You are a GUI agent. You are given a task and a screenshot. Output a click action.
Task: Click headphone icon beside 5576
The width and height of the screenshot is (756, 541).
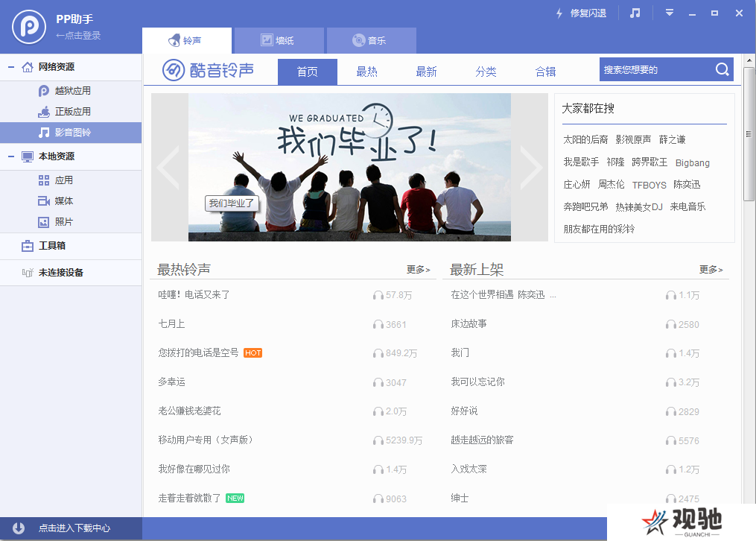pyautogui.click(x=670, y=440)
